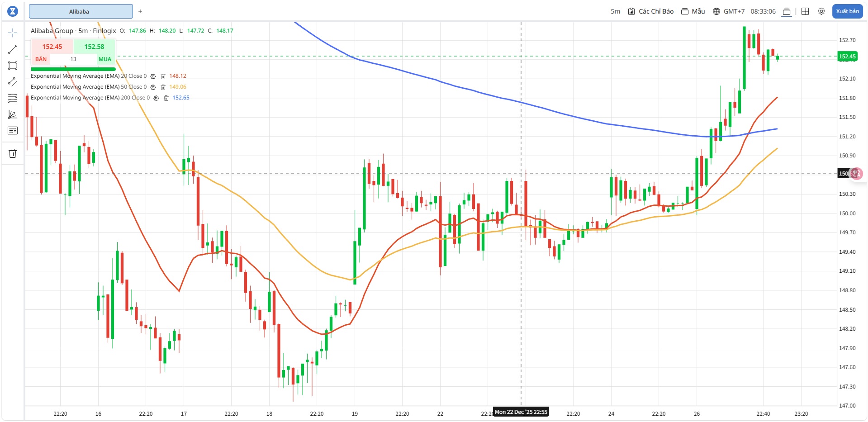
Task: Delete the EMA 200 indicator
Action: pos(166,98)
